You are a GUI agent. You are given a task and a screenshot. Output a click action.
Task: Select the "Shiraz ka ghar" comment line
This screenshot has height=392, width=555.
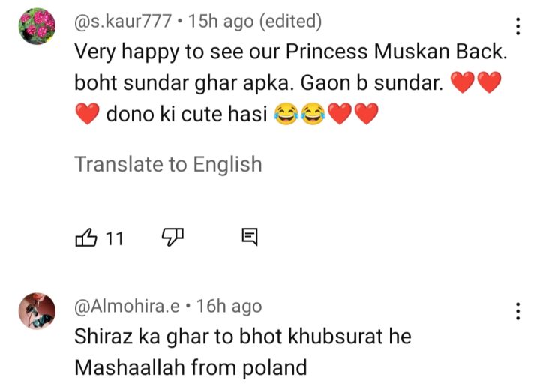click(243, 337)
